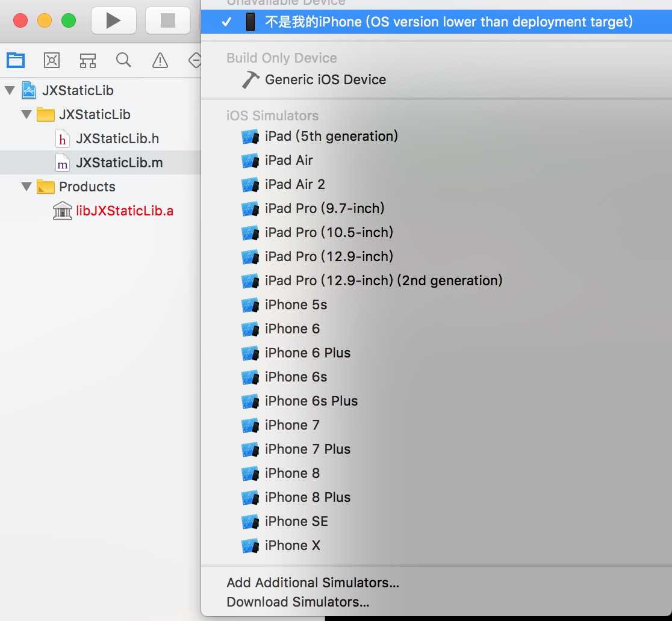Click the simulator icon next to iPhone 5s
The width and height of the screenshot is (672, 621).
point(250,305)
